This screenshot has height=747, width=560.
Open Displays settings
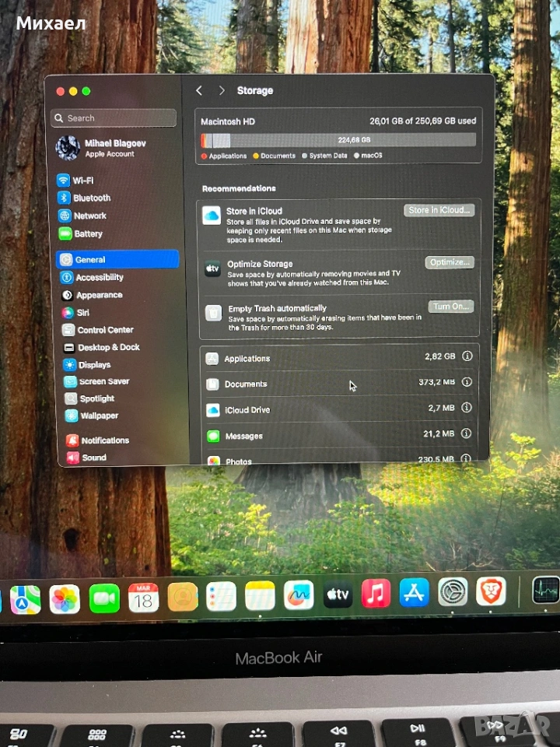point(87,365)
